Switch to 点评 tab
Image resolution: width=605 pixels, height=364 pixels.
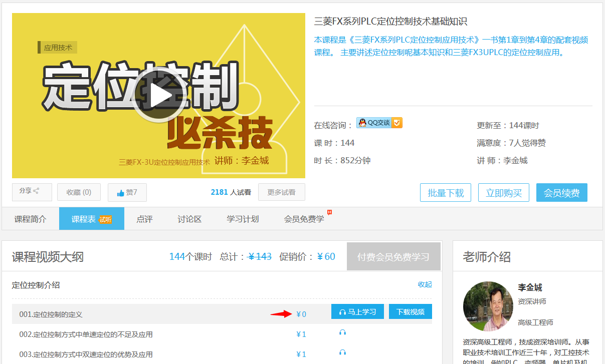[x=144, y=219]
